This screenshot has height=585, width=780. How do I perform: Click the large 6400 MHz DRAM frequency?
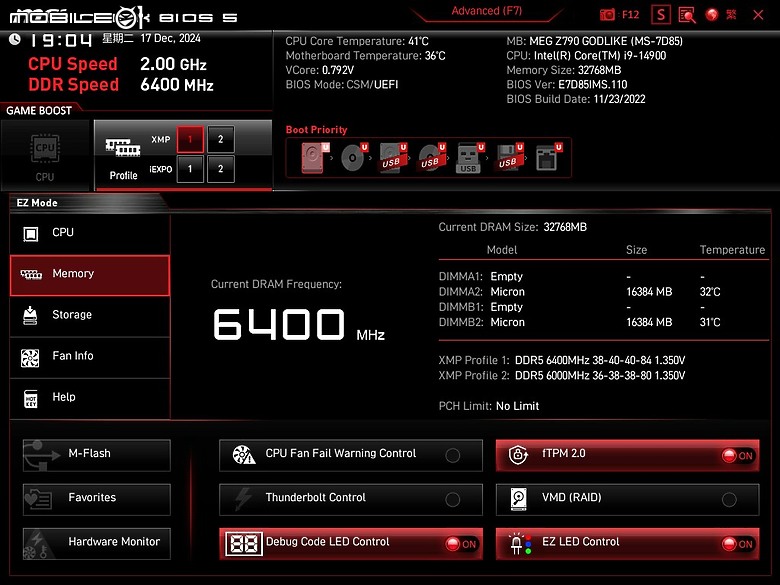(x=298, y=324)
